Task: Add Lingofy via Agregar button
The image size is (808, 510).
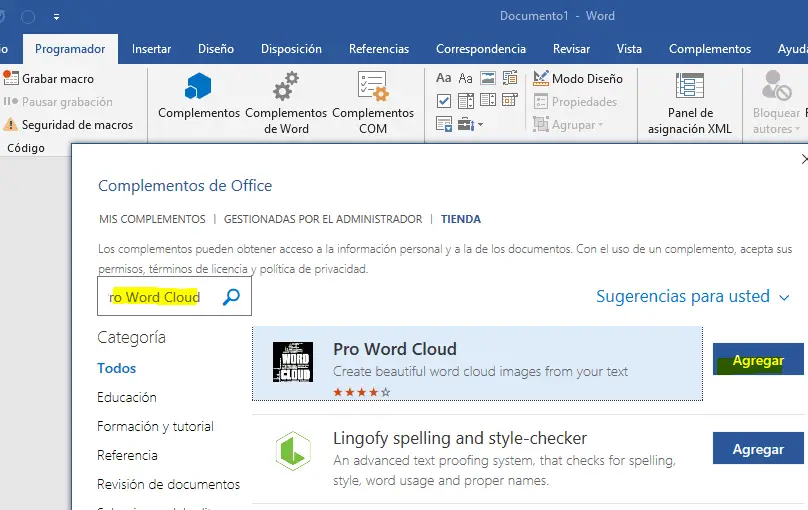Action: pos(758,449)
